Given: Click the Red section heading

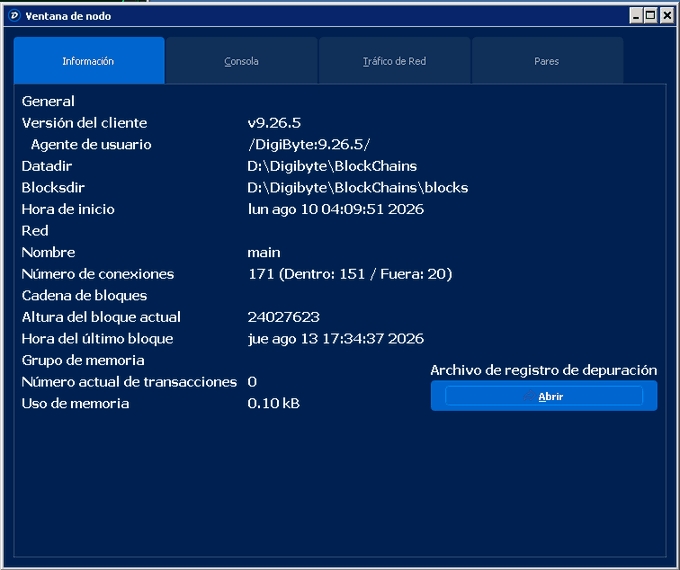Looking at the screenshot, I should [35, 231].
